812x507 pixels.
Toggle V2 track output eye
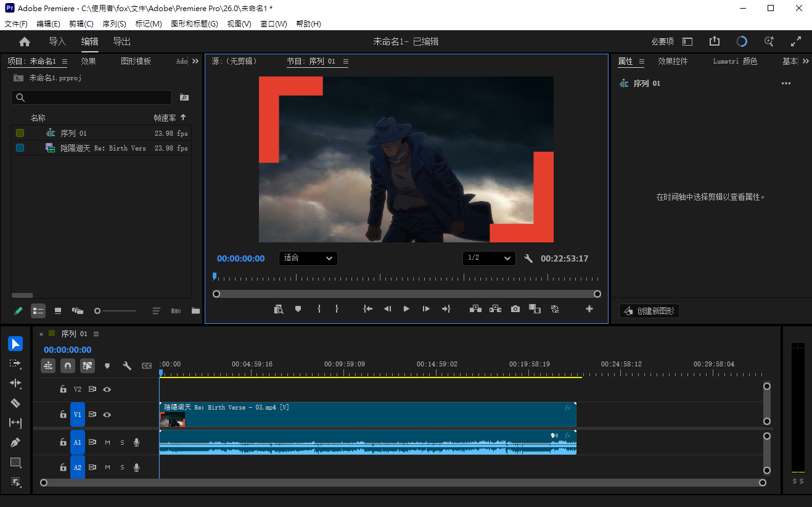pyautogui.click(x=107, y=389)
